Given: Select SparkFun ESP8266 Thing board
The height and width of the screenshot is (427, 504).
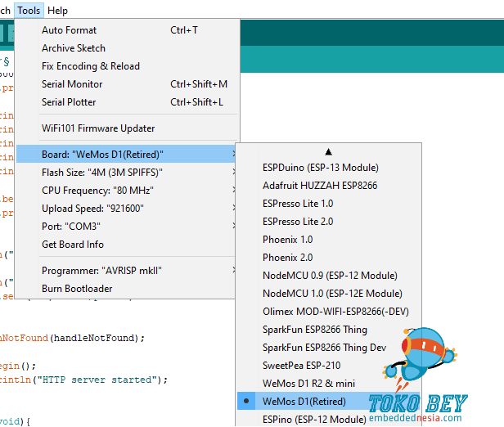Looking at the screenshot, I should tap(329, 330).
